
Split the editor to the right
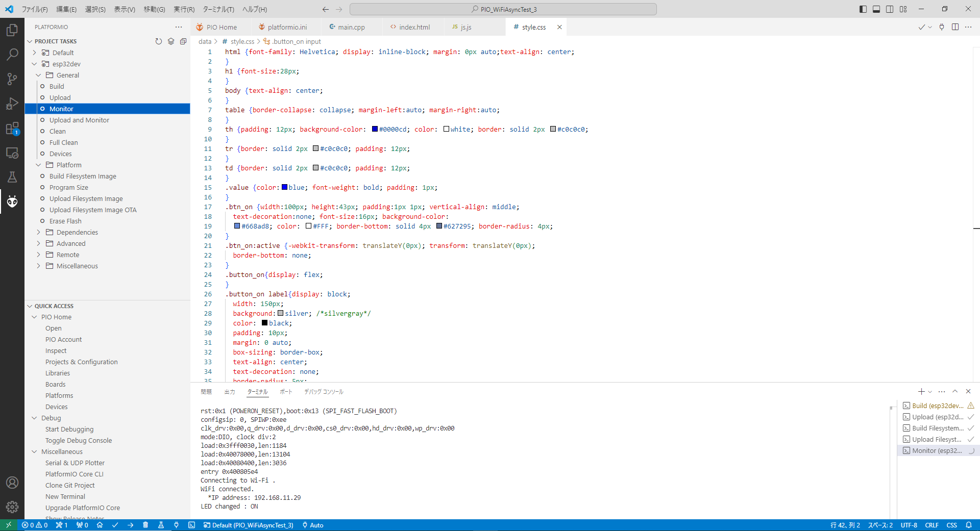coord(955,27)
